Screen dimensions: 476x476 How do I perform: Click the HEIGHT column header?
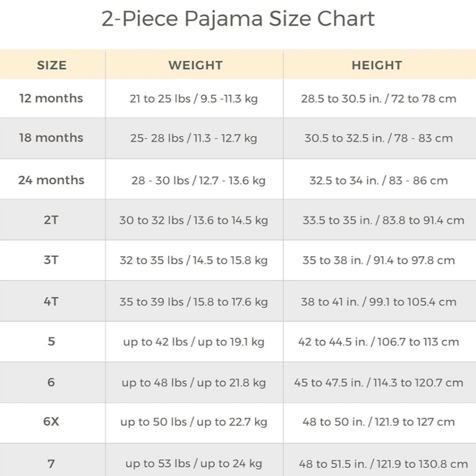[377, 65]
